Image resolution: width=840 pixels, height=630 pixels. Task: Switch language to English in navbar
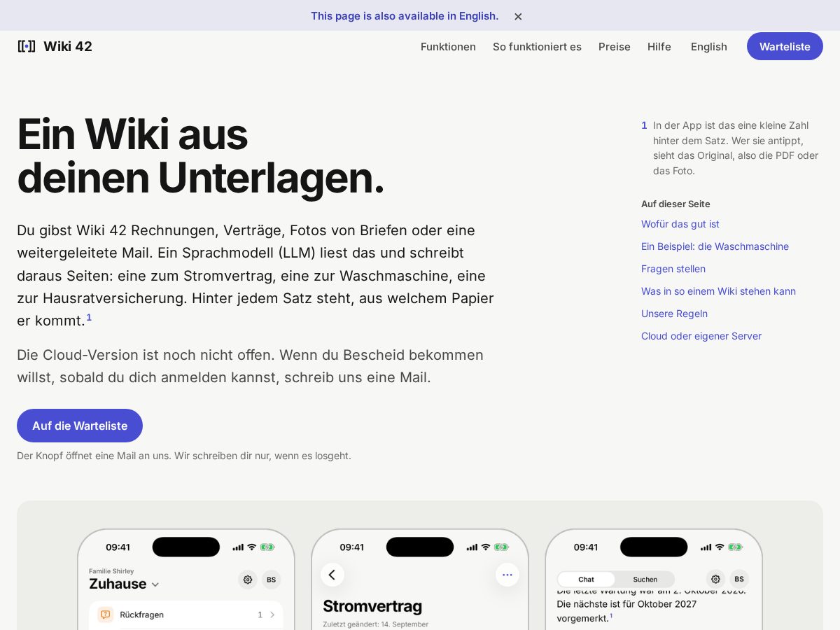709,46
